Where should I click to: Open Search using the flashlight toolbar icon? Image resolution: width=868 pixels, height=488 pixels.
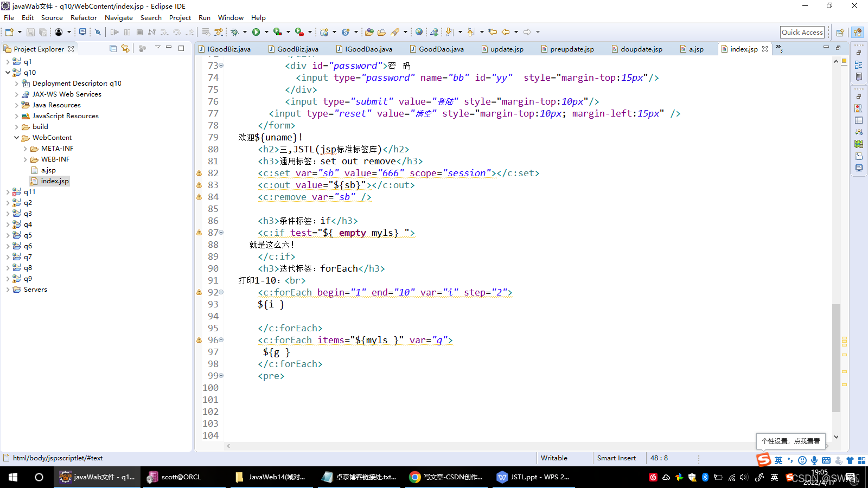point(396,32)
